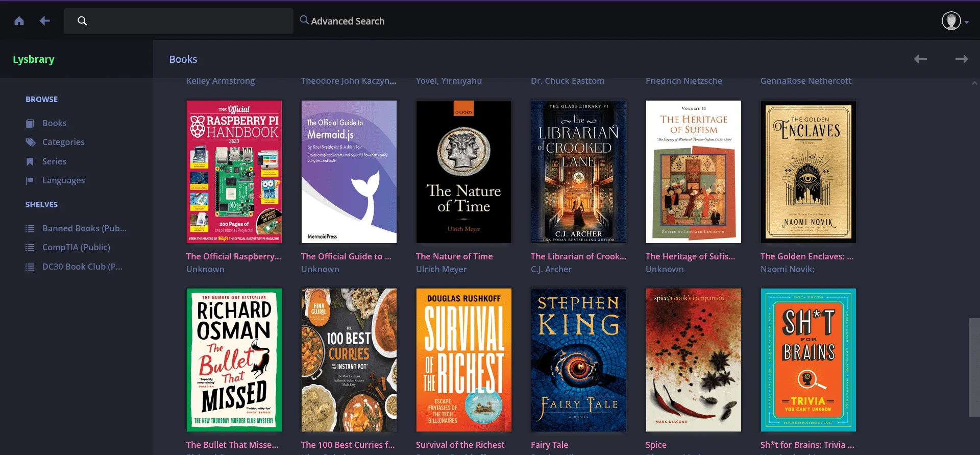980x455 pixels.
Task: Click the Languages flag icon
Action: click(30, 181)
